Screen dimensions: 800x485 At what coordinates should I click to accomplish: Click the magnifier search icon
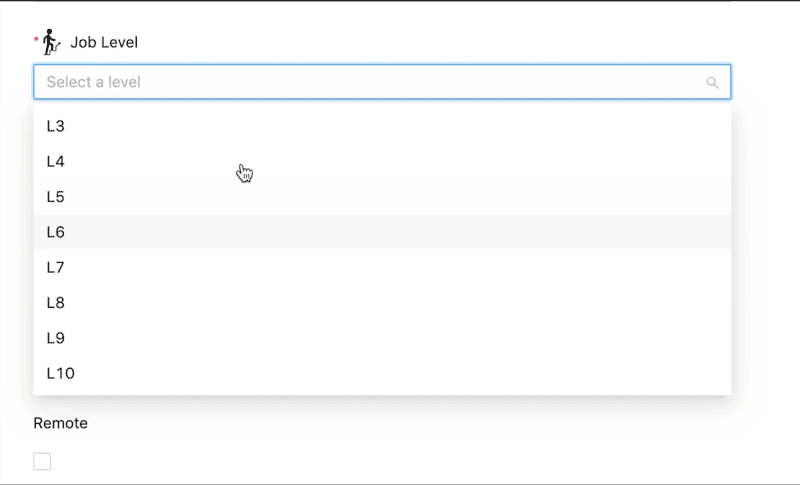click(x=713, y=83)
